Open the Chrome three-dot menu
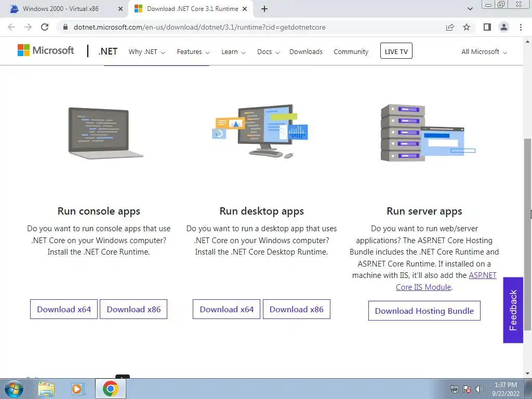 click(521, 27)
